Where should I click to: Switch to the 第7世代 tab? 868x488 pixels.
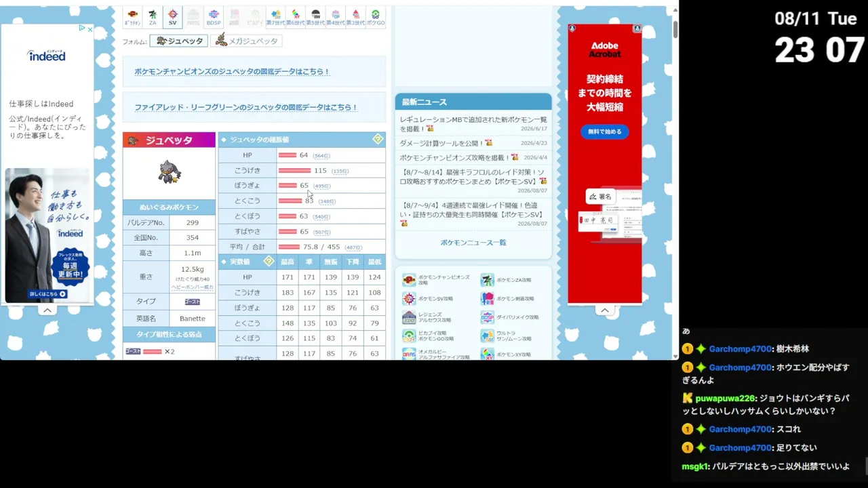click(x=275, y=17)
